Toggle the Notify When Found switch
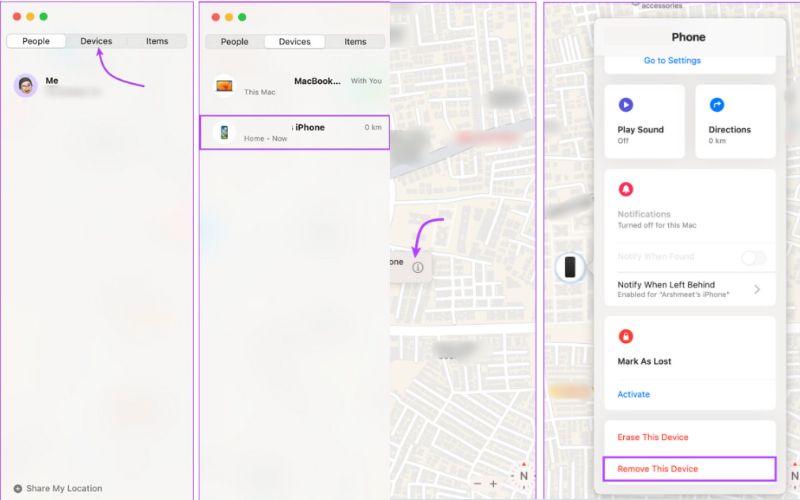 click(753, 258)
